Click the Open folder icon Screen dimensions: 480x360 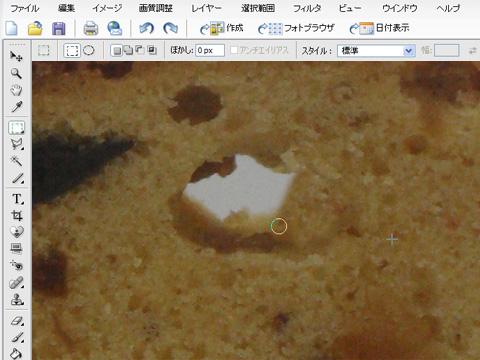(x=35, y=28)
